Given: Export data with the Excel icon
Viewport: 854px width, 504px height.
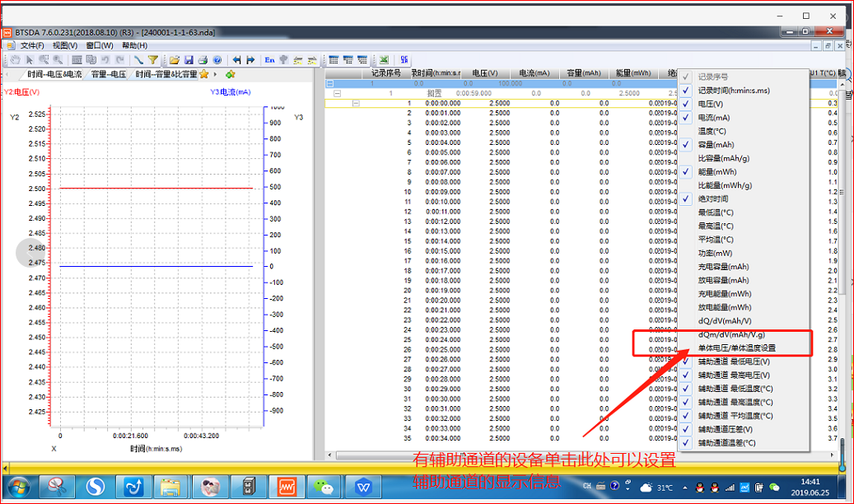Looking at the screenshot, I should (384, 60).
